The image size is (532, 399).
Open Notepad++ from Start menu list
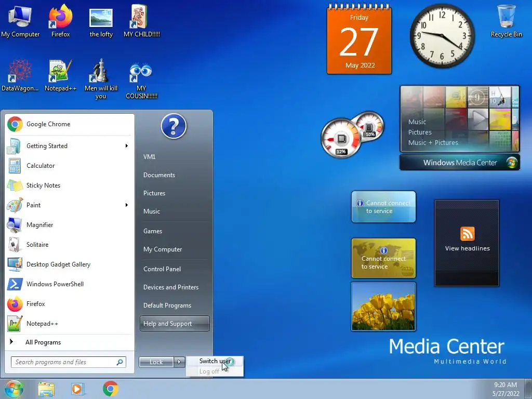pos(69,323)
